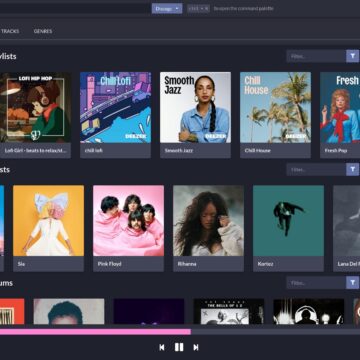Open the red-orange album cover
Image resolution: width=360 pixels, height=360 pixels.
tap(12, 311)
